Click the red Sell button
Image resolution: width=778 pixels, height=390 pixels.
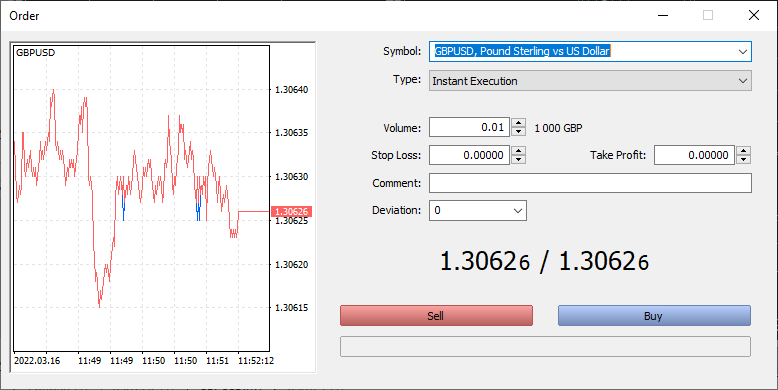click(x=436, y=316)
